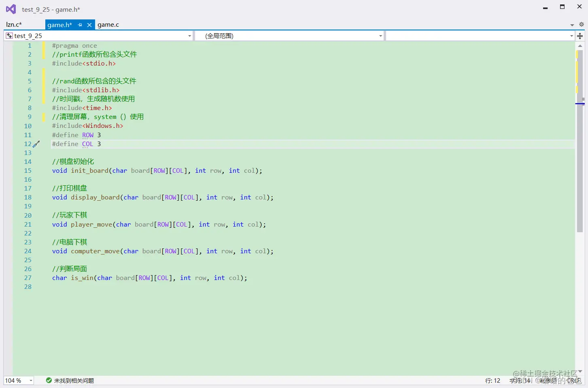The image size is (588, 388).
Task: Click line number 28 in the margin
Action: 28,287
